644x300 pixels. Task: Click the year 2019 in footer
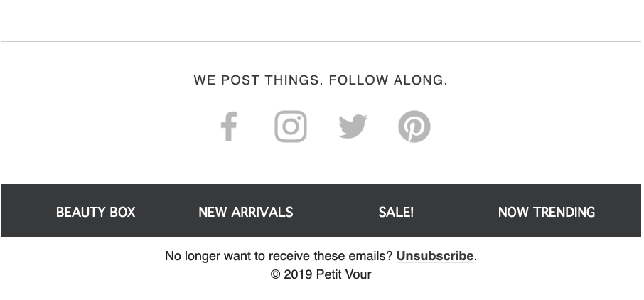(x=298, y=274)
